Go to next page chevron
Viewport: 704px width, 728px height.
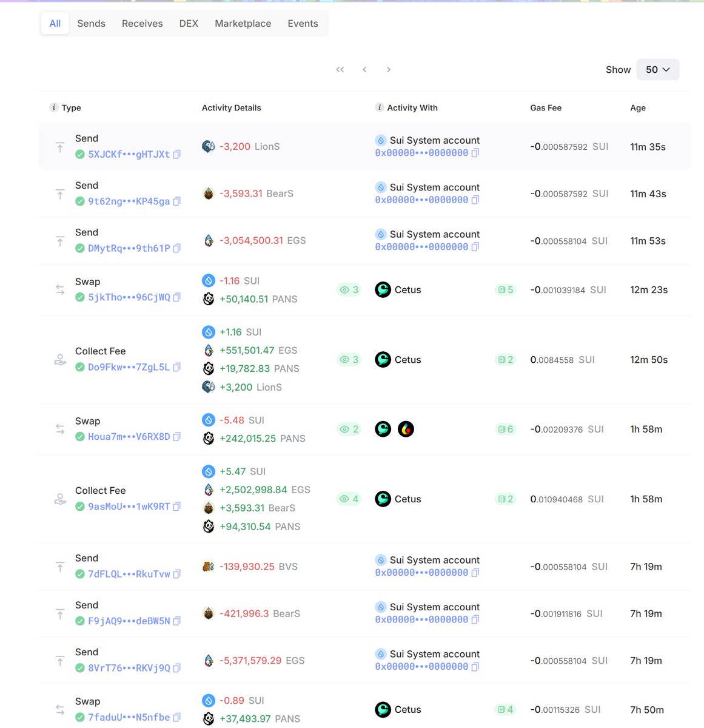389,70
